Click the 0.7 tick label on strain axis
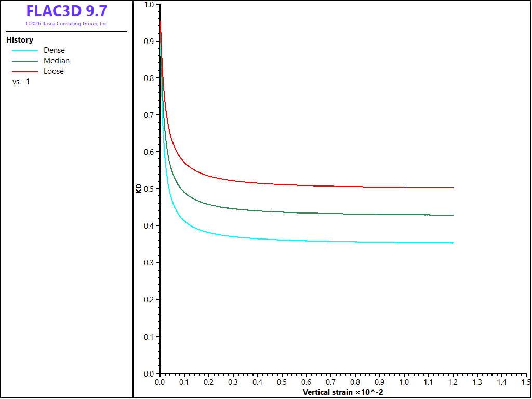Image resolution: width=532 pixels, height=399 pixels. click(x=330, y=383)
